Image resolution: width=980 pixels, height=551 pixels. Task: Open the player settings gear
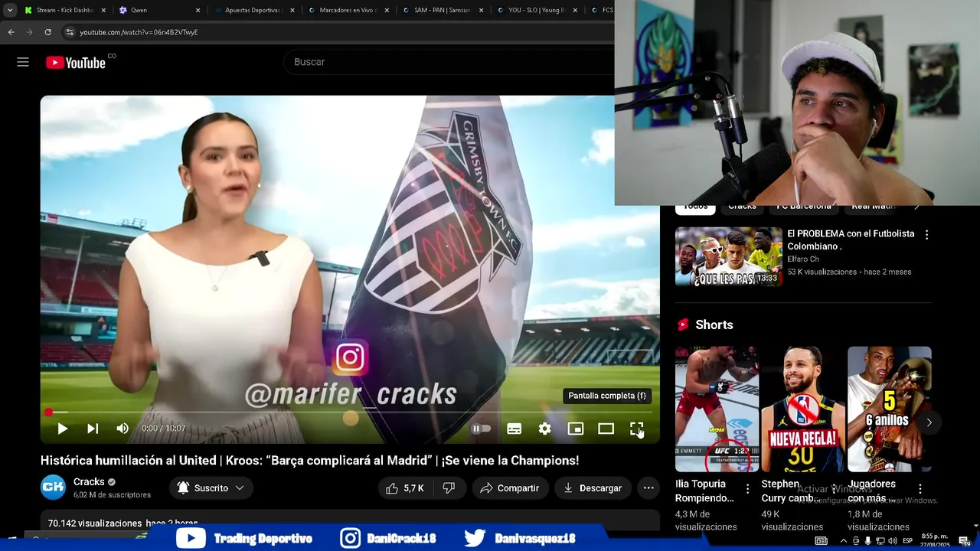coord(544,429)
